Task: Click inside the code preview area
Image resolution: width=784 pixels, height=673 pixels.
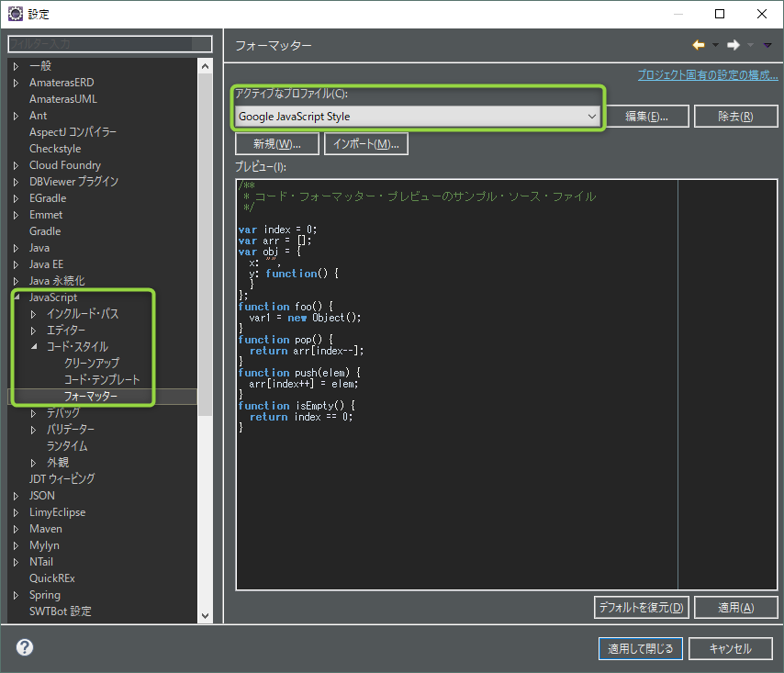Action: click(x=507, y=385)
